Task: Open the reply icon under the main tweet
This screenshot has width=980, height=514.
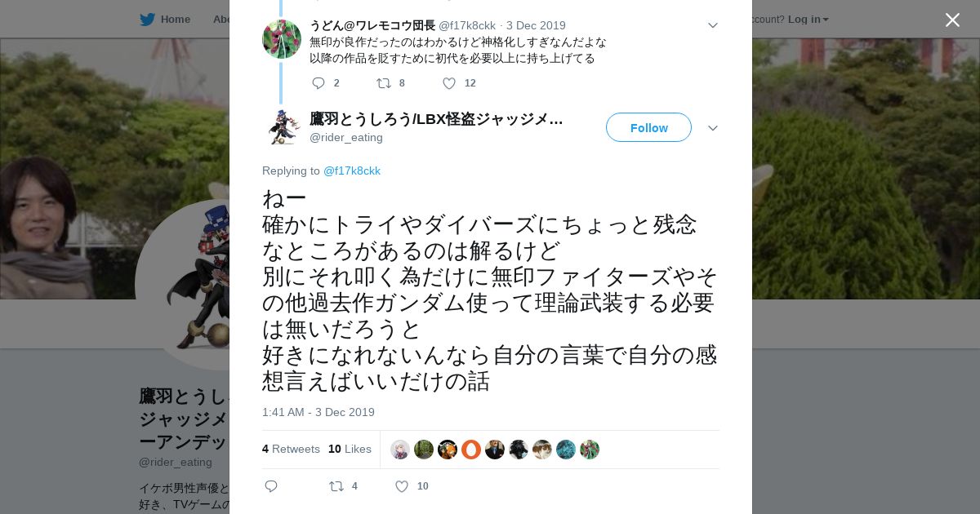Action: (x=271, y=486)
